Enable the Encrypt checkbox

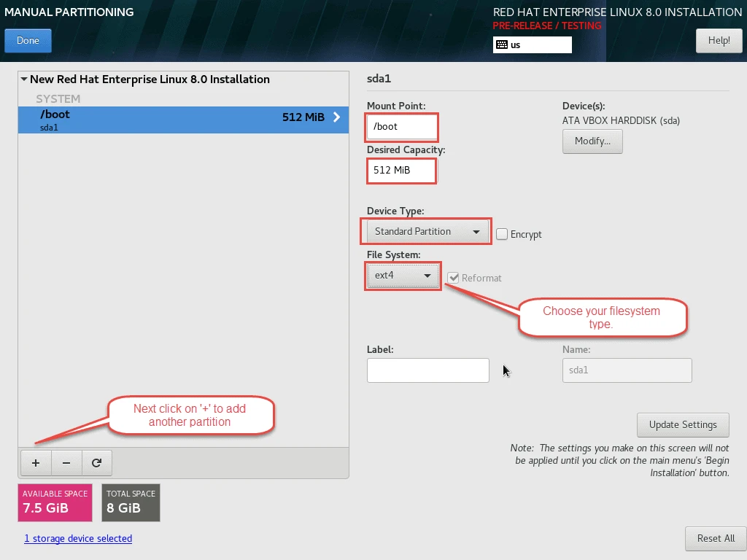pos(502,234)
